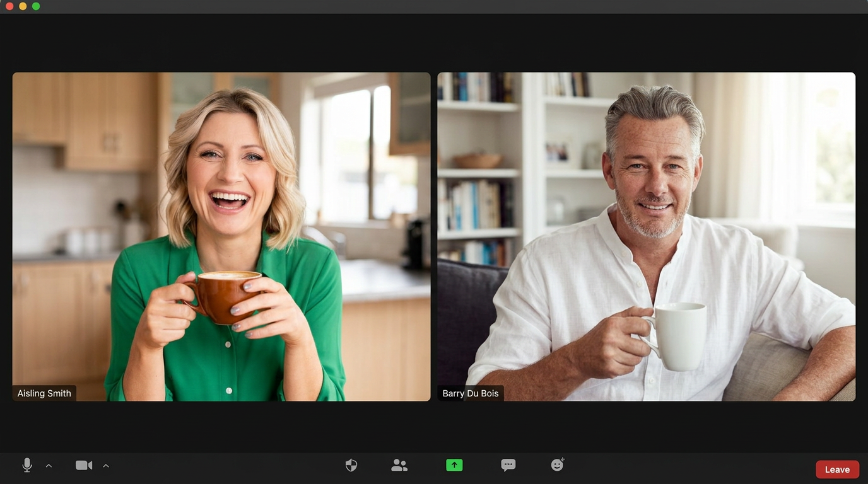Leave the meeting
The width and height of the screenshot is (868, 484).
pos(837,470)
